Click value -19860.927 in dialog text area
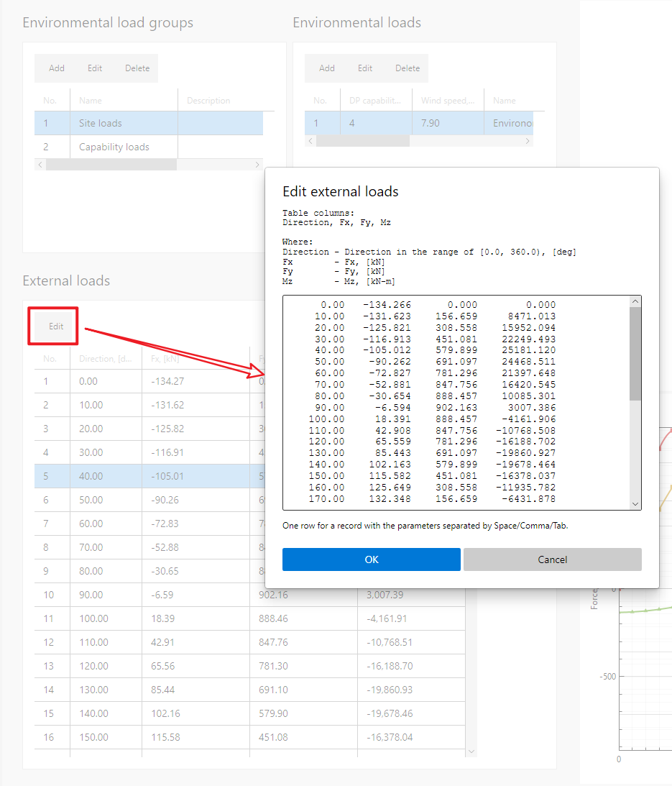This screenshot has width=672, height=786. [525, 453]
